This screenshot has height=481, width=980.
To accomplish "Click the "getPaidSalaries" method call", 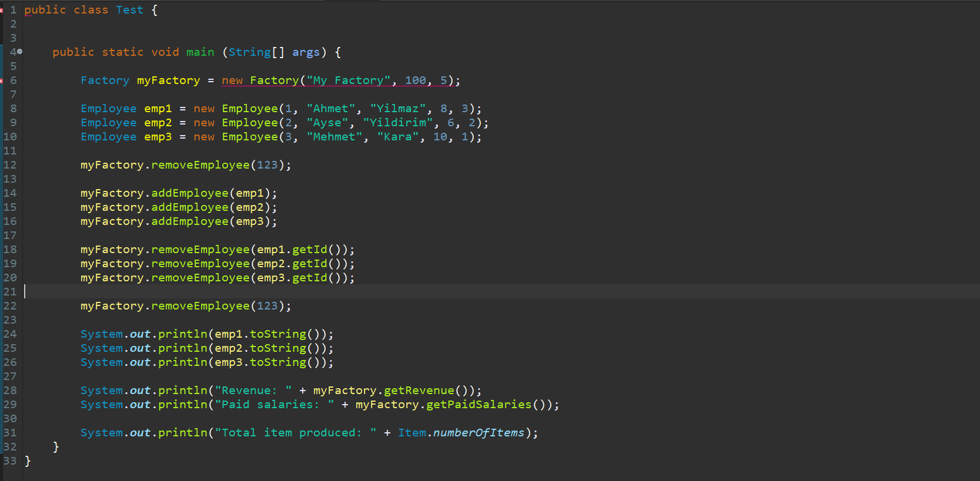I will coord(479,405).
